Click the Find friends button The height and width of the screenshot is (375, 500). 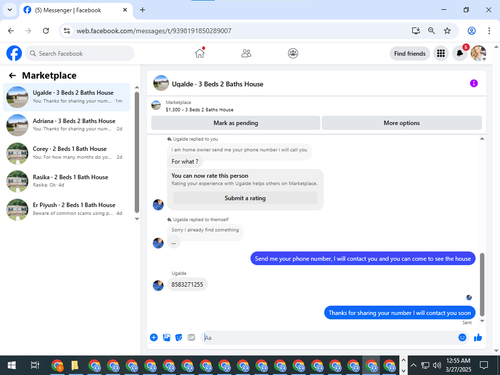click(410, 53)
